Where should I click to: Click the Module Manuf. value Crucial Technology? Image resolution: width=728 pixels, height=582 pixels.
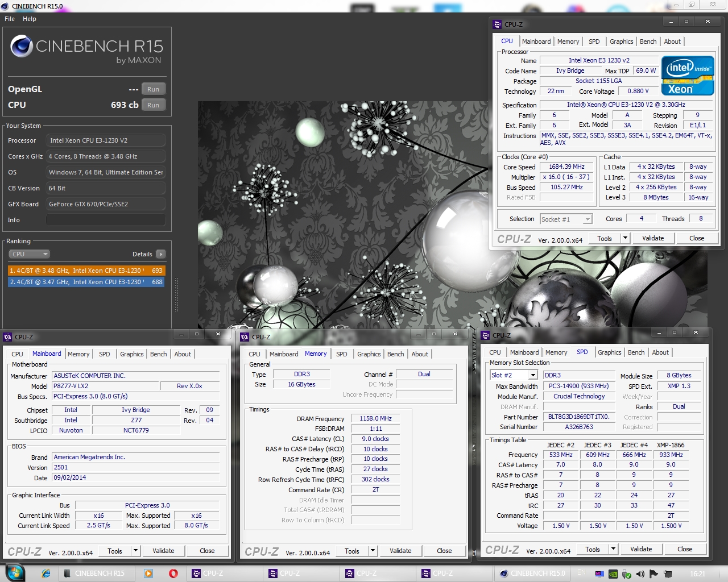click(579, 396)
